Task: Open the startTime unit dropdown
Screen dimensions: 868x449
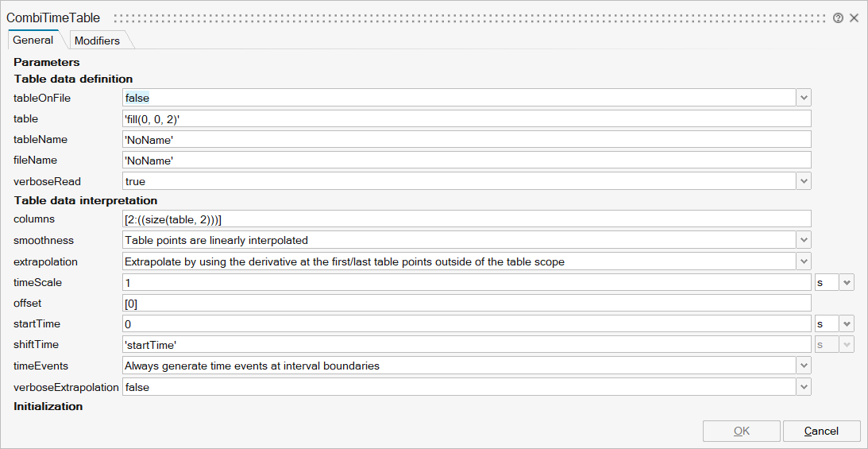Action: pyautogui.click(x=847, y=323)
